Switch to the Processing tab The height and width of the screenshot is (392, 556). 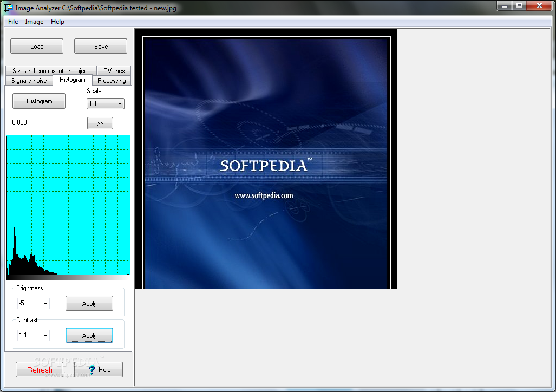112,81
